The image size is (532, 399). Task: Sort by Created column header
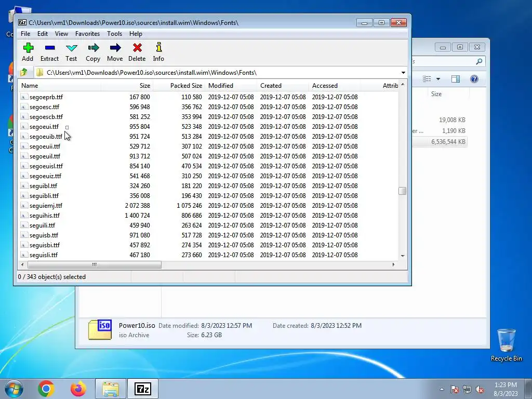283,86
